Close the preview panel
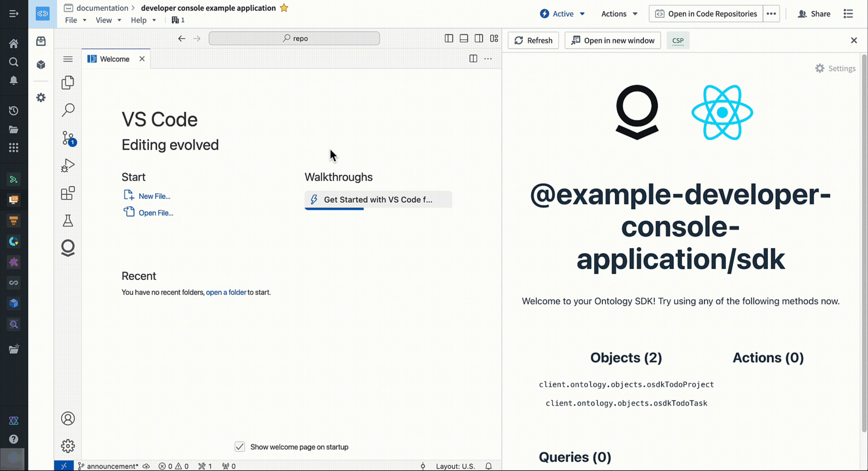868x471 pixels. (854, 40)
